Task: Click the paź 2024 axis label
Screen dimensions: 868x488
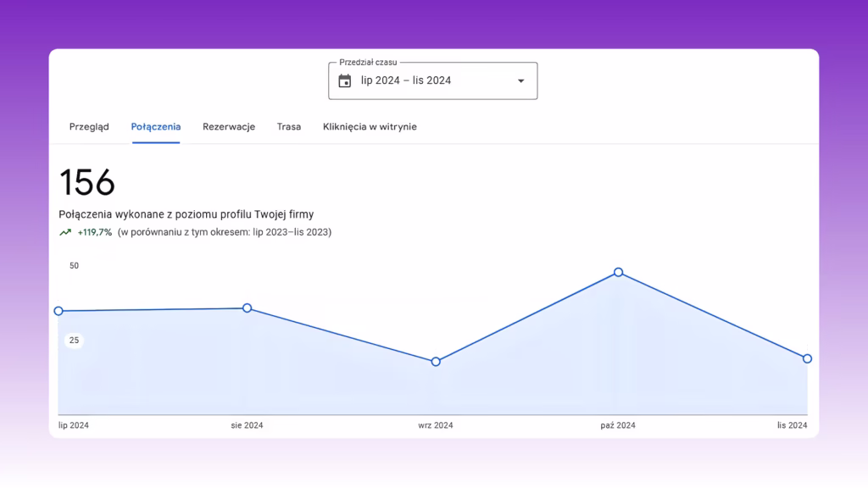Action: click(x=618, y=425)
